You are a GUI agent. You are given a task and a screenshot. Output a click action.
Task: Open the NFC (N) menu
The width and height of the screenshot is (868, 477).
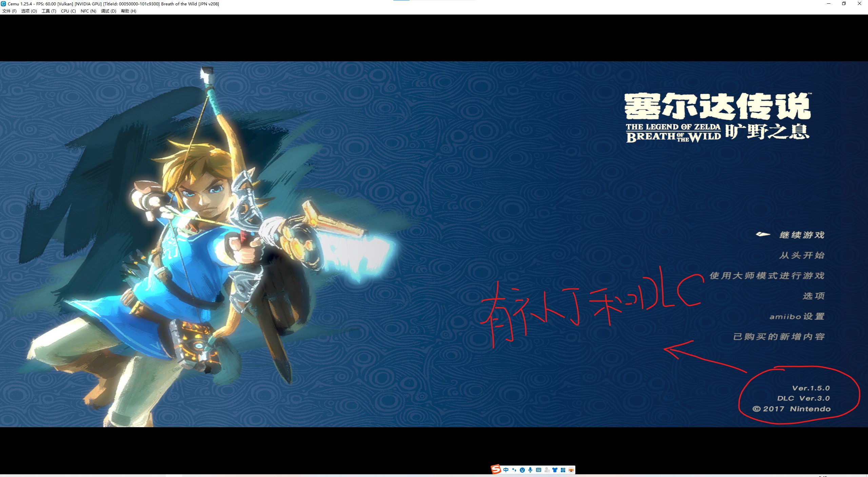pos(88,11)
